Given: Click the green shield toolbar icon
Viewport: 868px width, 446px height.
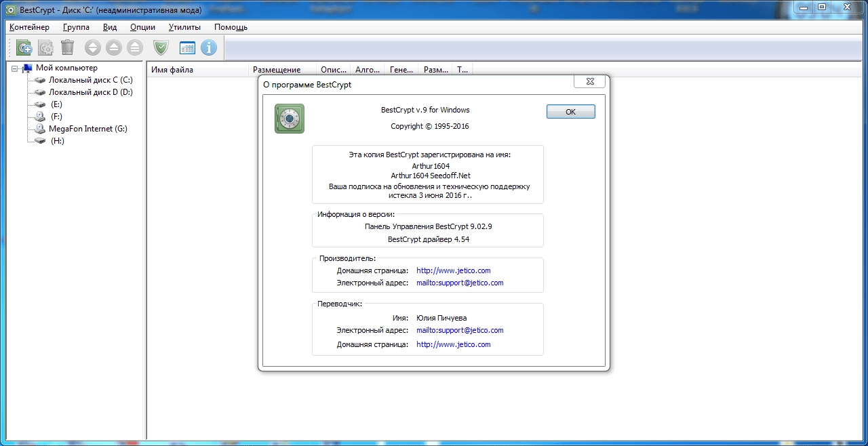Looking at the screenshot, I should (161, 47).
